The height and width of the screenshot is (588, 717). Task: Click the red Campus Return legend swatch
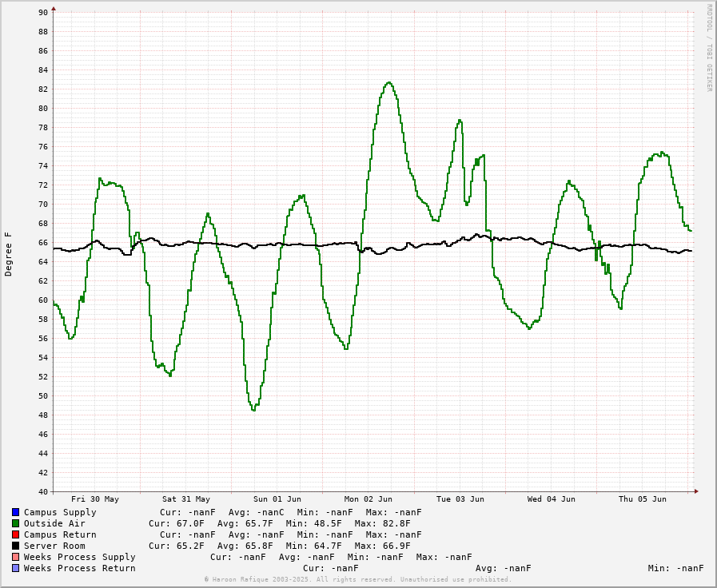pos(15,534)
